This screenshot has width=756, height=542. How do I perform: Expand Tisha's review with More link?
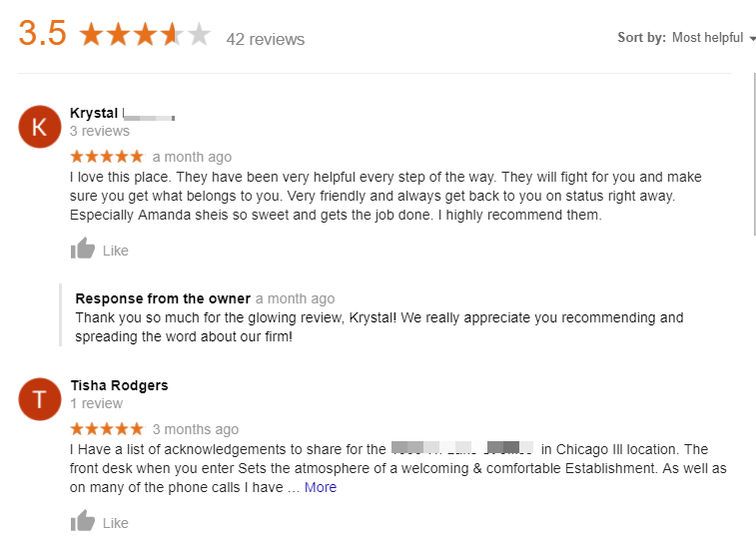coord(321,488)
